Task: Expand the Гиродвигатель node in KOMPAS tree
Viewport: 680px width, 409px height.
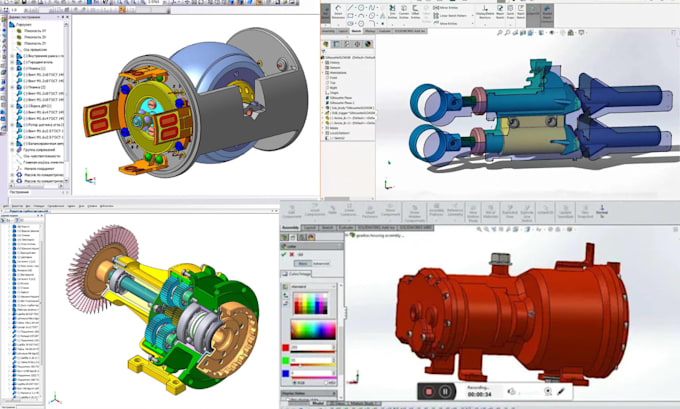Action: pyautogui.click(x=12, y=62)
